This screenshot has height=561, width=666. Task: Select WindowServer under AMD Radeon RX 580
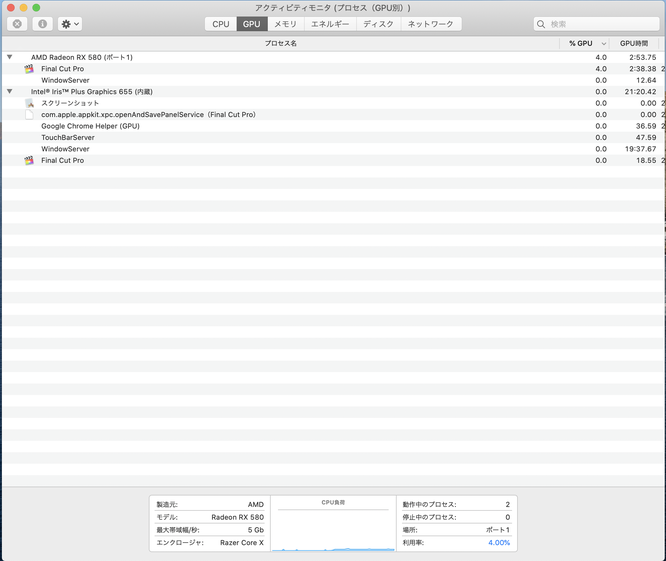[x=333, y=80]
